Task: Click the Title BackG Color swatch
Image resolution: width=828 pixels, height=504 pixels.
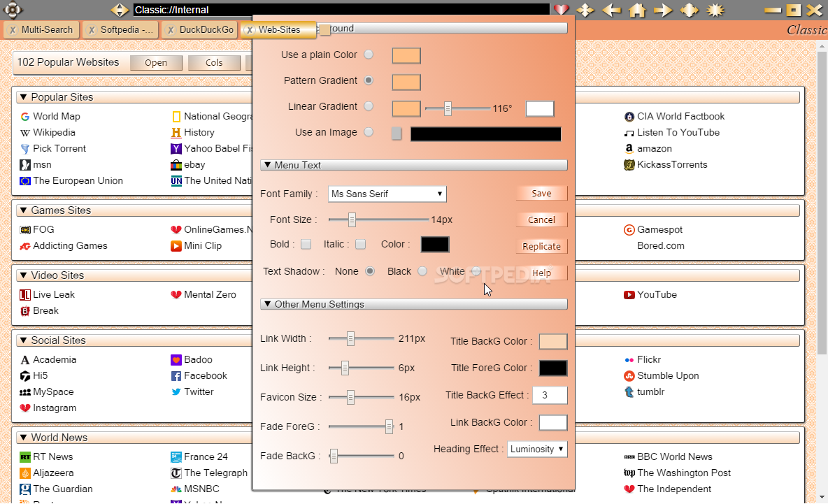Action: 553,341
